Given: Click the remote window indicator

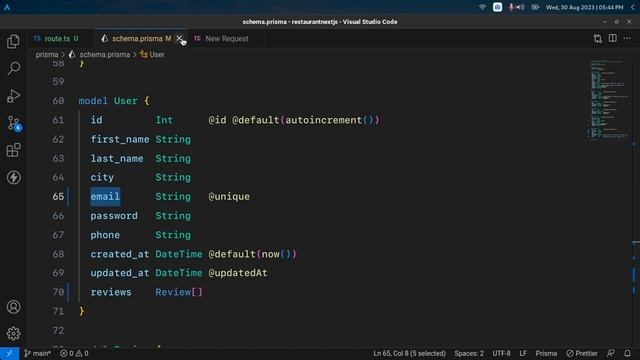Looking at the screenshot, I should 9,353.
